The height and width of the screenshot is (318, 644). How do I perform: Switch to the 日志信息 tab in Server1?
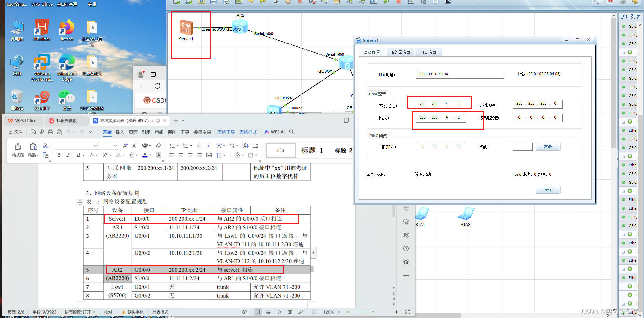428,52
